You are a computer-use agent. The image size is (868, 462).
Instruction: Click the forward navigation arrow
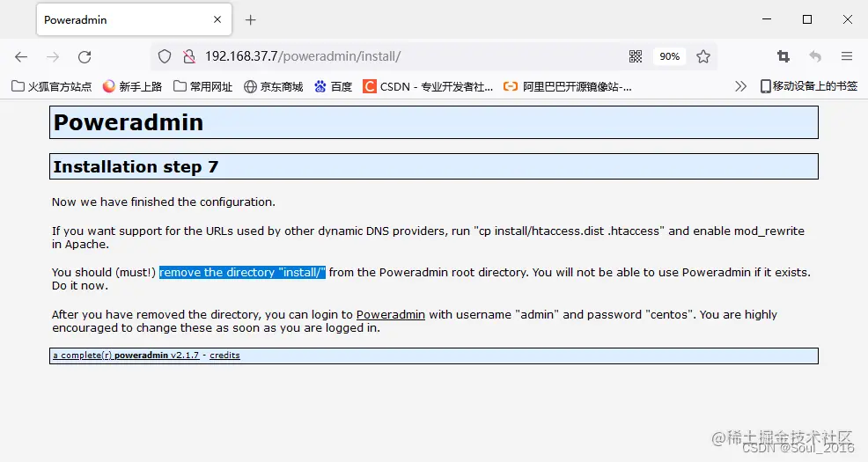[53, 56]
